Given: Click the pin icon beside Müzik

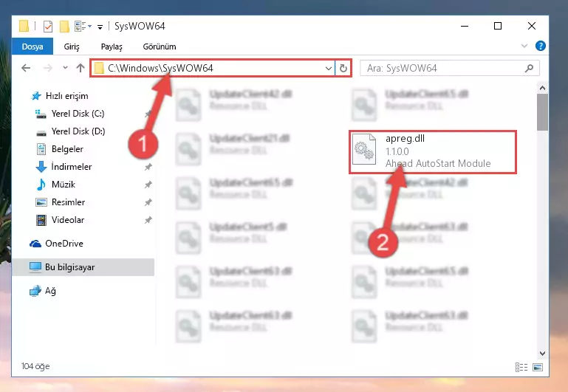Looking at the screenshot, I should pos(148,185).
